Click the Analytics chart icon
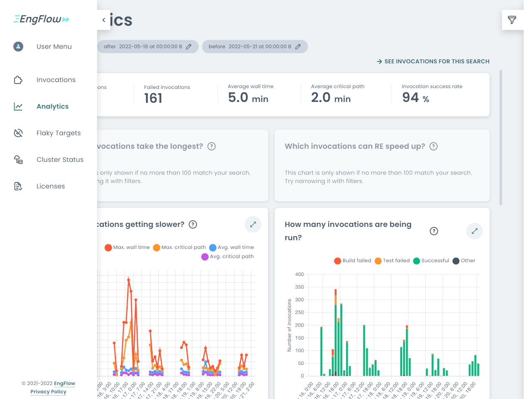The width and height of the screenshot is (532, 399). tap(18, 106)
